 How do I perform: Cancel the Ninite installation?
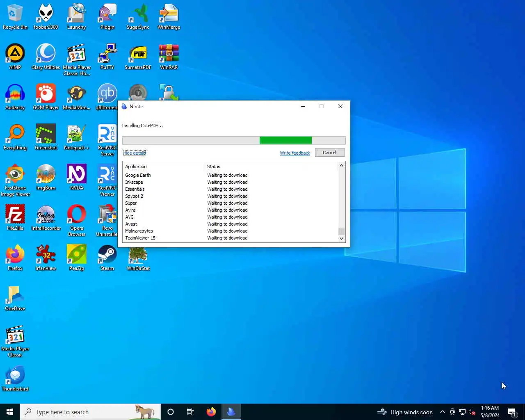(x=330, y=153)
